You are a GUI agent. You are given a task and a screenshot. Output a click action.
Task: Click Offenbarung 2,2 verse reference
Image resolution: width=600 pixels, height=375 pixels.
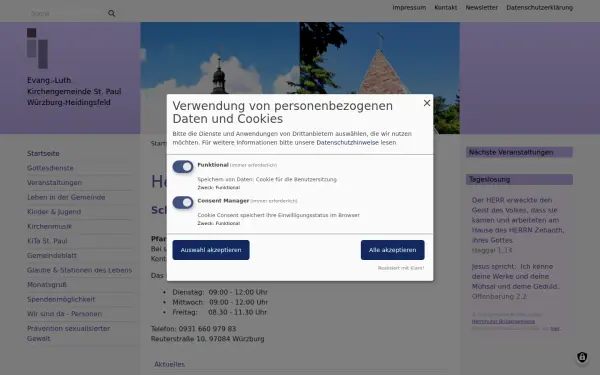tap(499, 297)
